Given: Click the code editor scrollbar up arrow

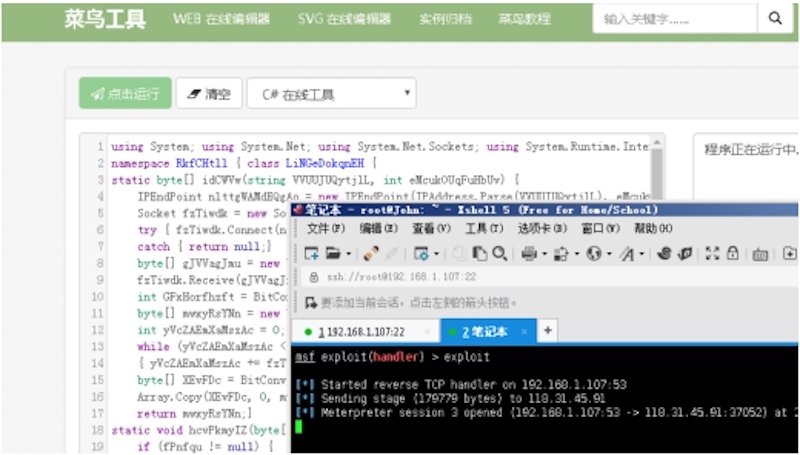Looking at the screenshot, I should coord(657,143).
